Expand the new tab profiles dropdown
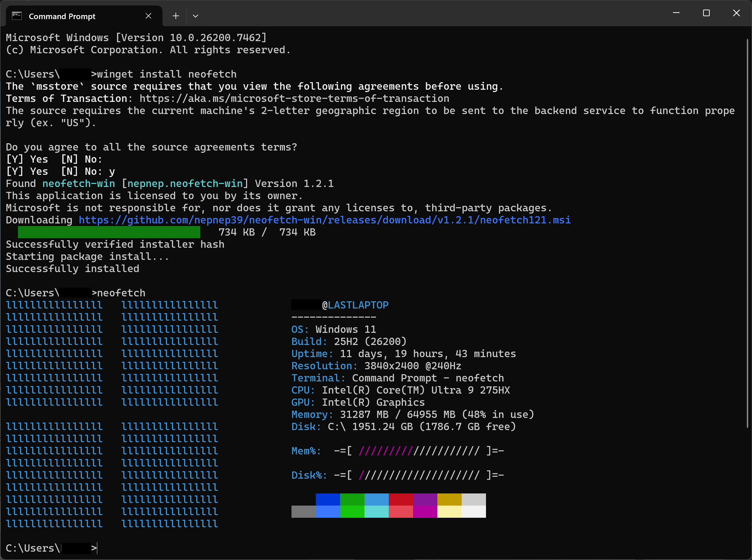Screen dimensions: 752x560 195,16
